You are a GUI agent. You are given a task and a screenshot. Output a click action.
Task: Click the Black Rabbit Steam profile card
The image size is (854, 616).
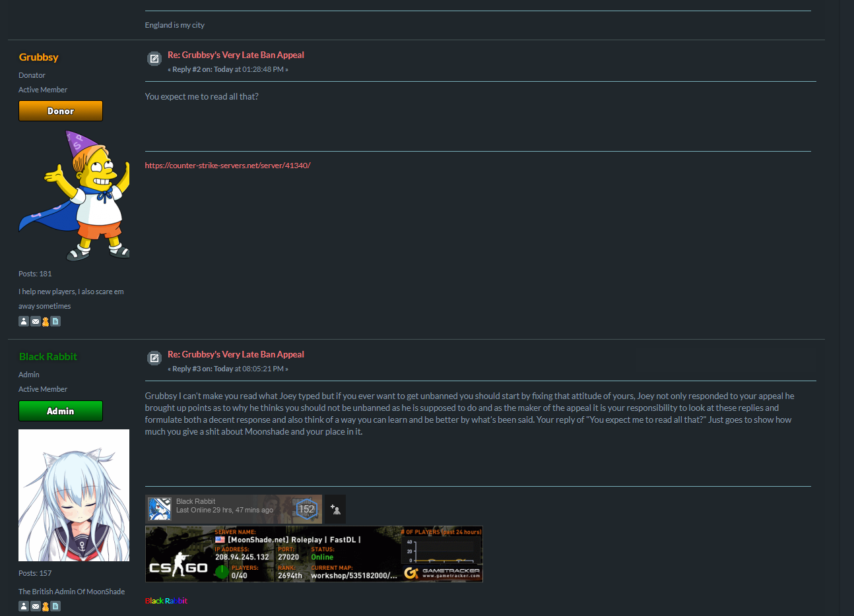(234, 509)
